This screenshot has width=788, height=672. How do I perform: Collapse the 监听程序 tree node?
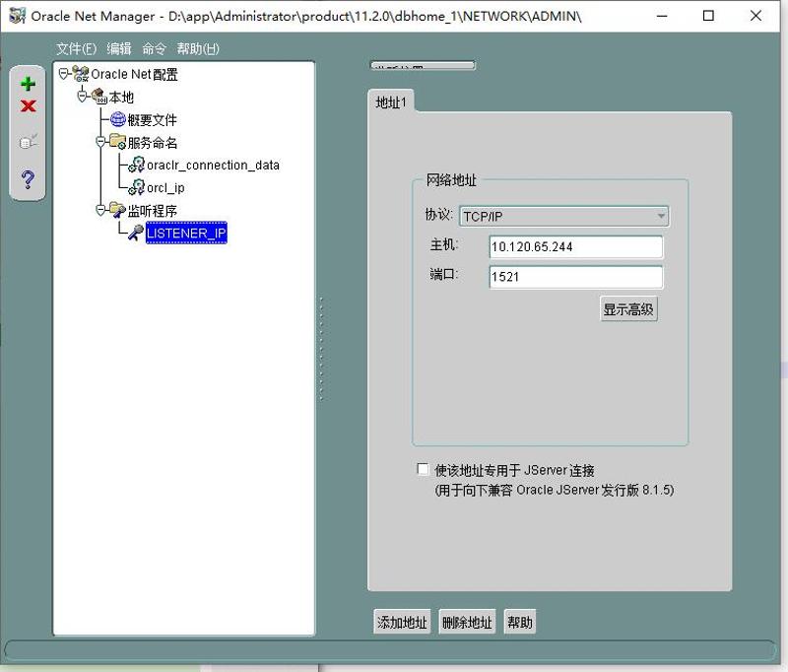coord(99,210)
